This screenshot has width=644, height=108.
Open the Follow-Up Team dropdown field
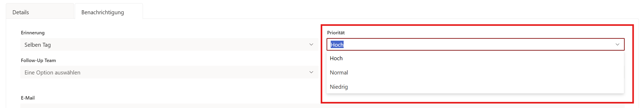(x=169, y=72)
